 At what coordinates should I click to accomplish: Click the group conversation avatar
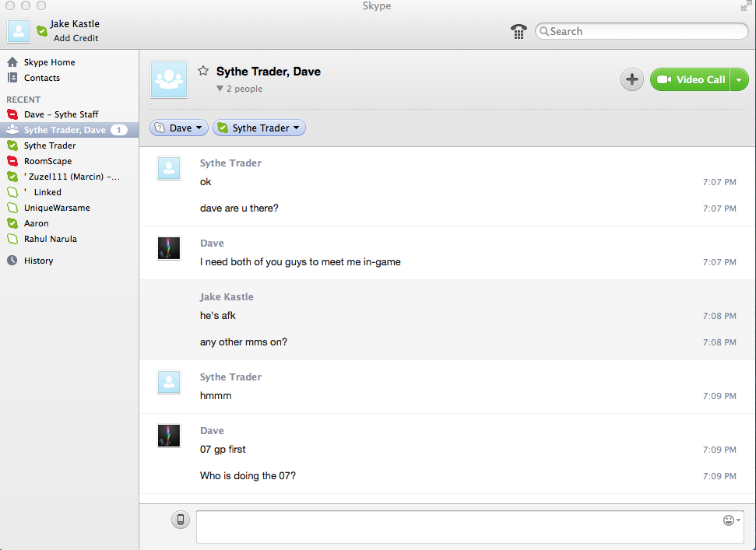pyautogui.click(x=169, y=79)
